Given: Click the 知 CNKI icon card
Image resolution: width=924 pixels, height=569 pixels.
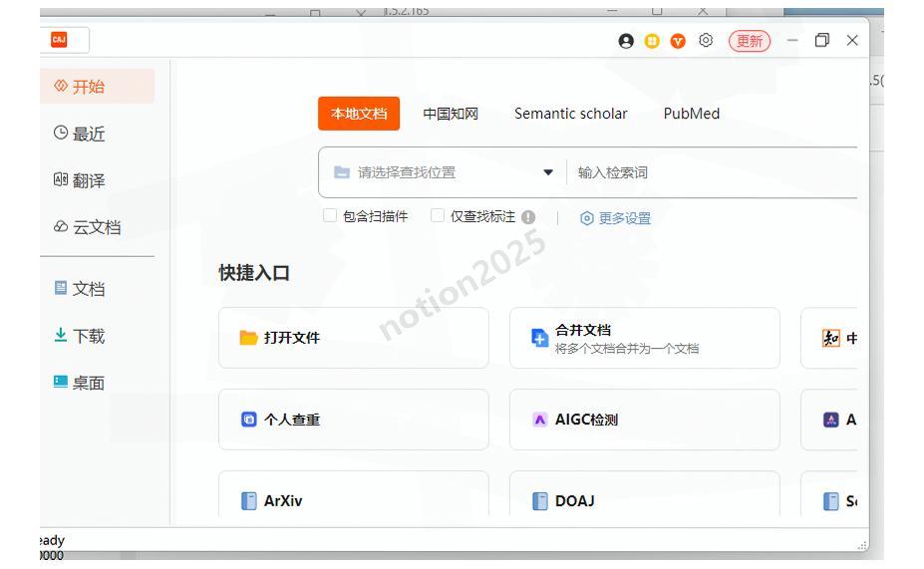Looking at the screenshot, I should point(829,338).
